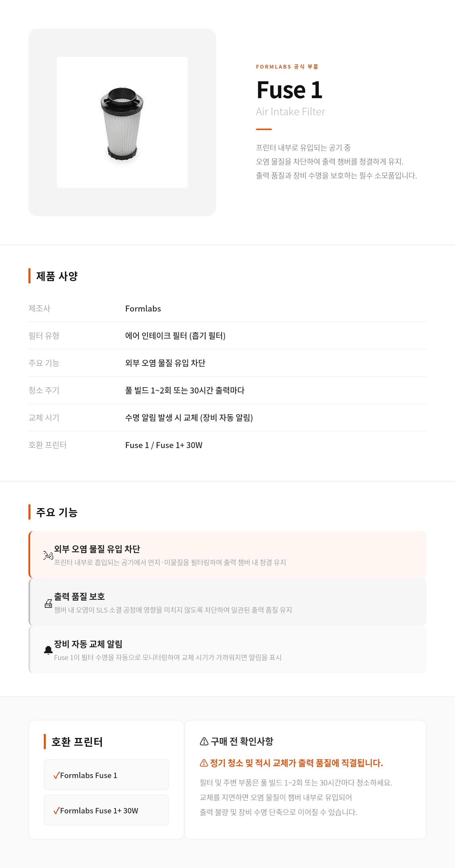Open the 외부 오염 물질 유입 차단 feature card
This screenshot has height=868, width=455.
point(227,555)
